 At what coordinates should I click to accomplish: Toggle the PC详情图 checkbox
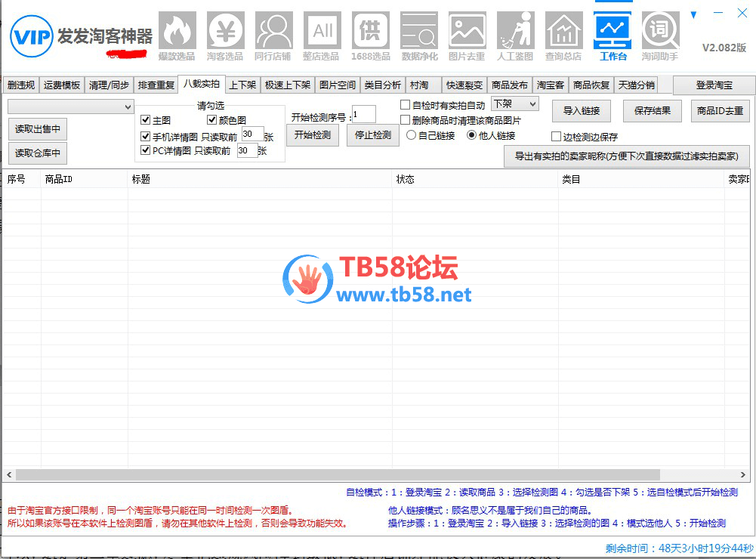coord(145,150)
